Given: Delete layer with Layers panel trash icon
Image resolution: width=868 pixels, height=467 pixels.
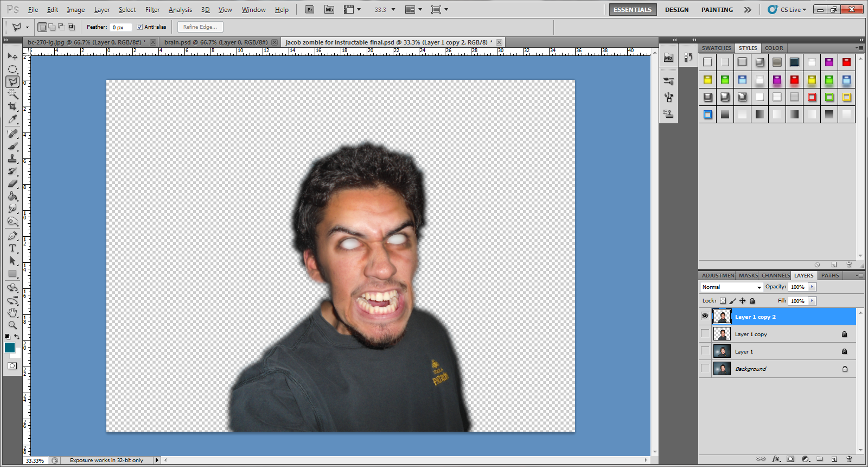Looking at the screenshot, I should [849, 459].
